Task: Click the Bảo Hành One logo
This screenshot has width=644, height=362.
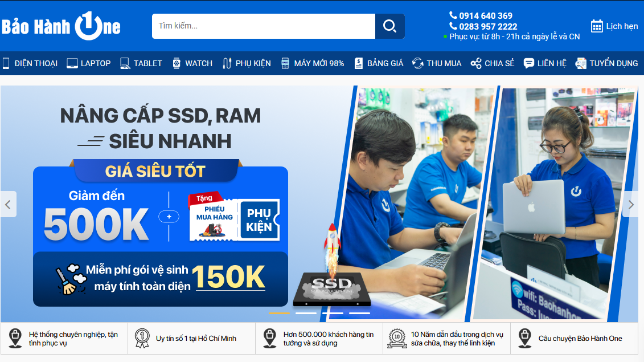Action: tap(61, 25)
